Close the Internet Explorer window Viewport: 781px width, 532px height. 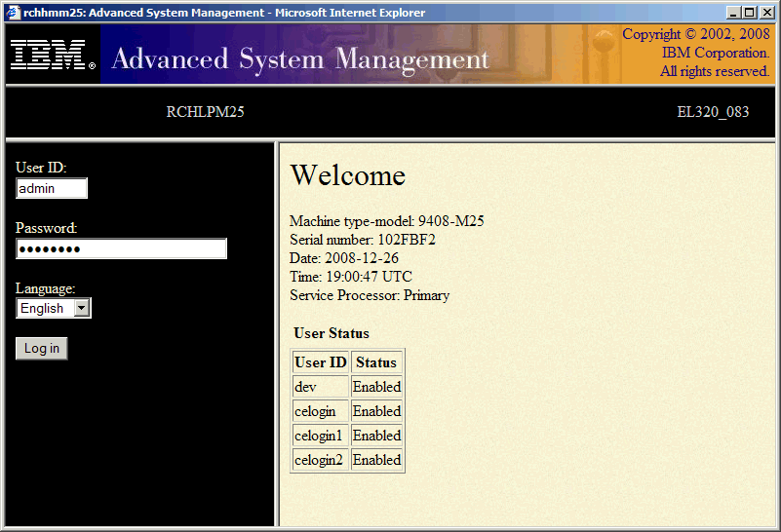coord(767,13)
